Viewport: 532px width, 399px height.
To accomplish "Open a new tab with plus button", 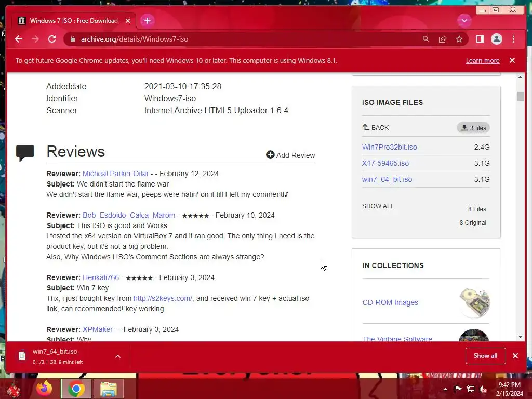I will (147, 21).
